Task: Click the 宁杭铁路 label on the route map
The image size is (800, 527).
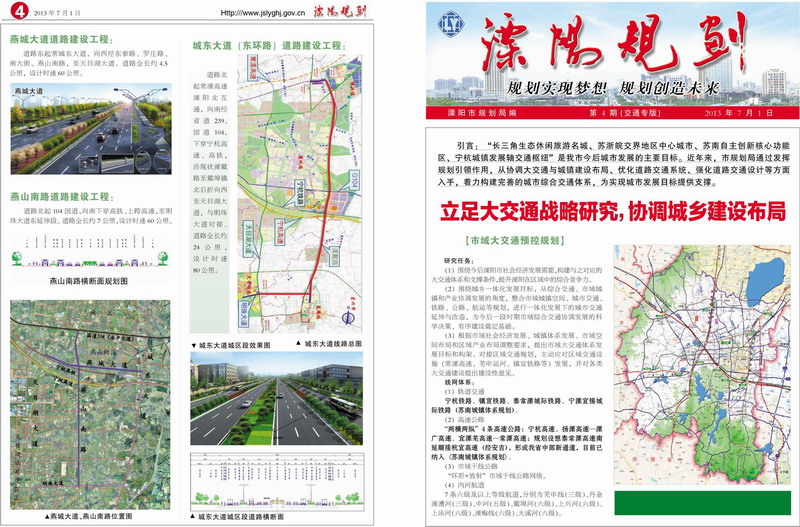Action: click(x=299, y=194)
